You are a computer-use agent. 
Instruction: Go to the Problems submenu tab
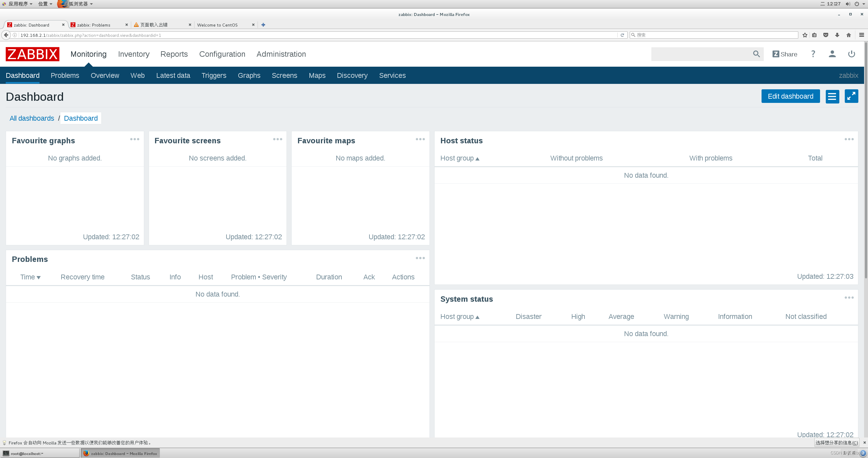(x=65, y=75)
